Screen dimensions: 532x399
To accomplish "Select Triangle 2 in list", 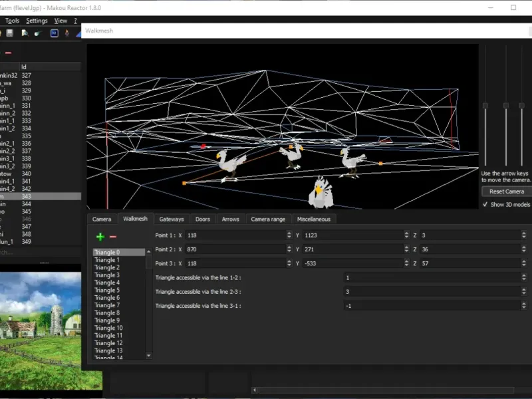I will 119,267.
